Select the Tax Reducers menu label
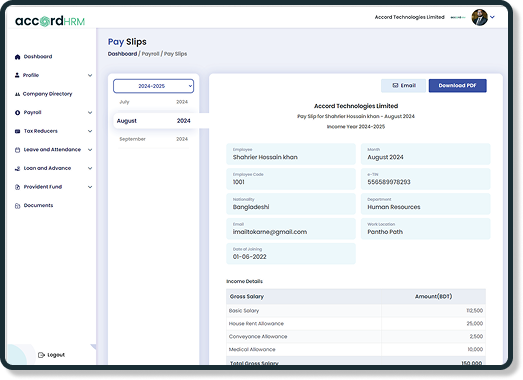 click(x=40, y=131)
